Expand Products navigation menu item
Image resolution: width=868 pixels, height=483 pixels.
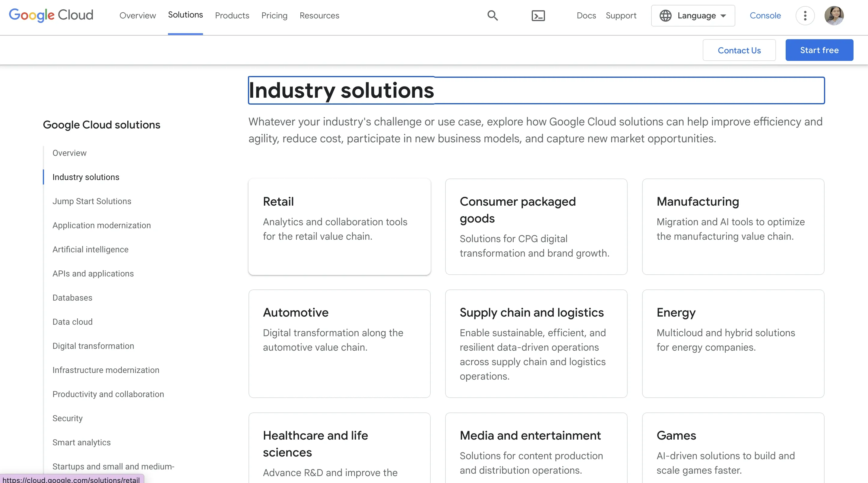(x=232, y=15)
